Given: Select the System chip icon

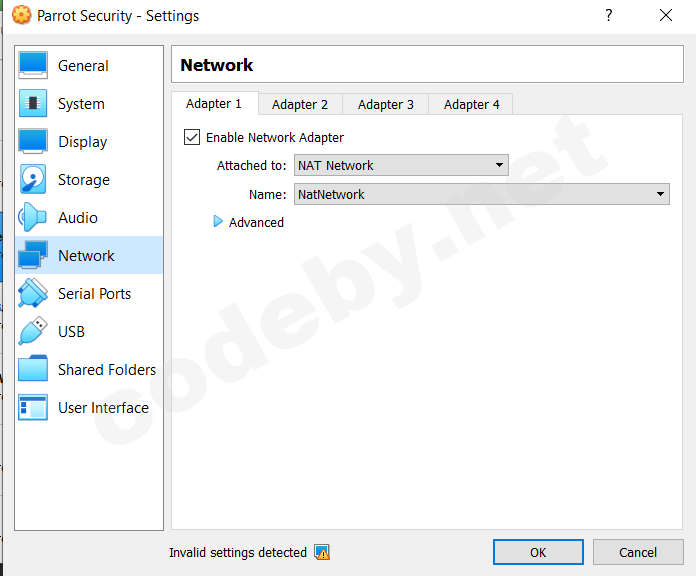Looking at the screenshot, I should [33, 104].
